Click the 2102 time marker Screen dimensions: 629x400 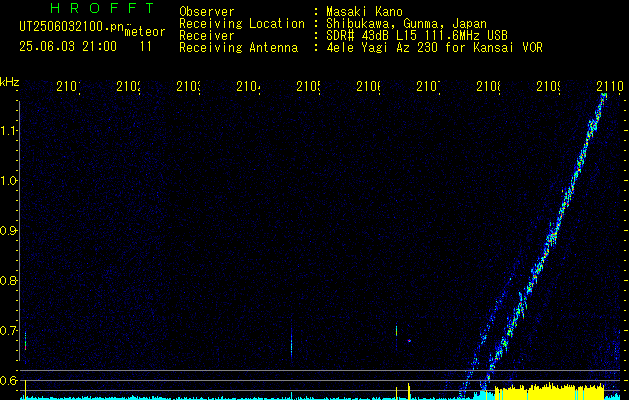[x=128, y=86]
